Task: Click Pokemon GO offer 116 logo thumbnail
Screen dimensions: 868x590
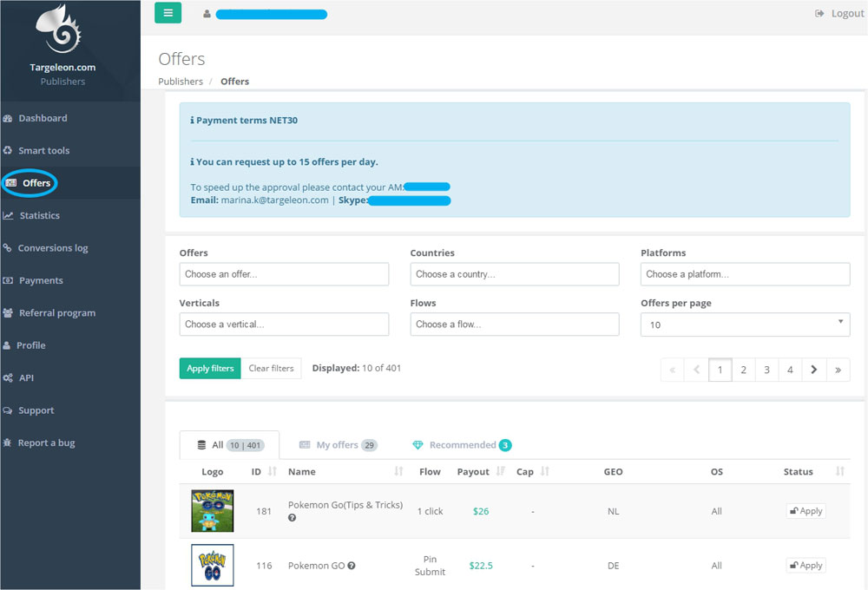Action: 213,565
